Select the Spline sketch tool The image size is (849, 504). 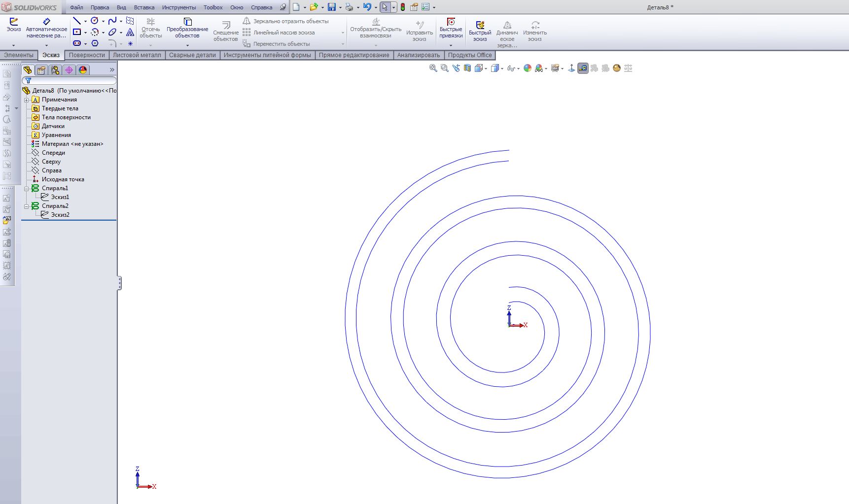click(112, 21)
